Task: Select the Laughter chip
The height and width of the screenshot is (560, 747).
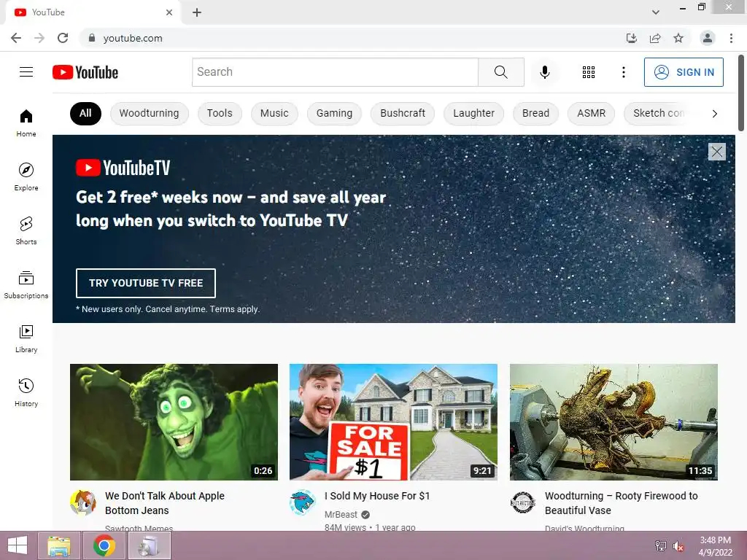Action: pos(473,113)
